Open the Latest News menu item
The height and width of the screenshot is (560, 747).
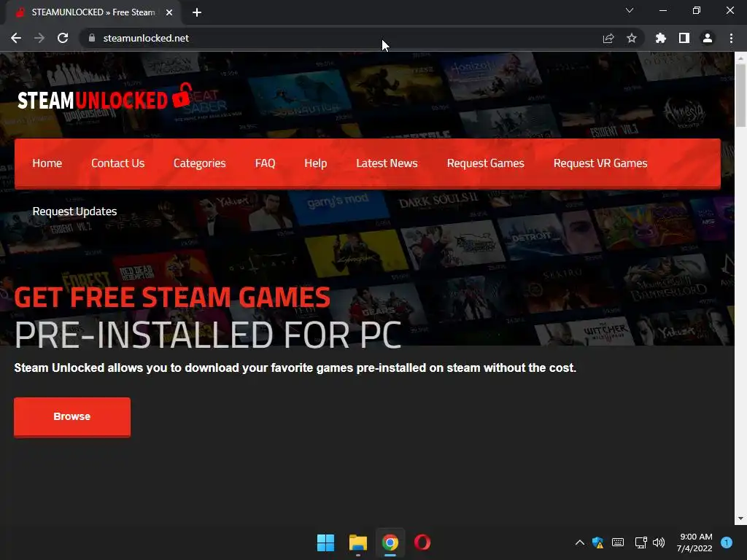387,163
